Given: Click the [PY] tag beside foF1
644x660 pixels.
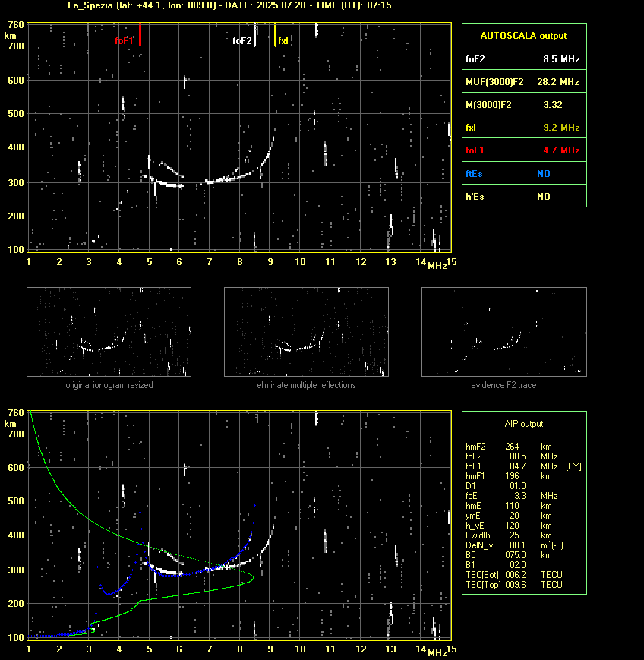Looking at the screenshot, I should click(573, 466).
